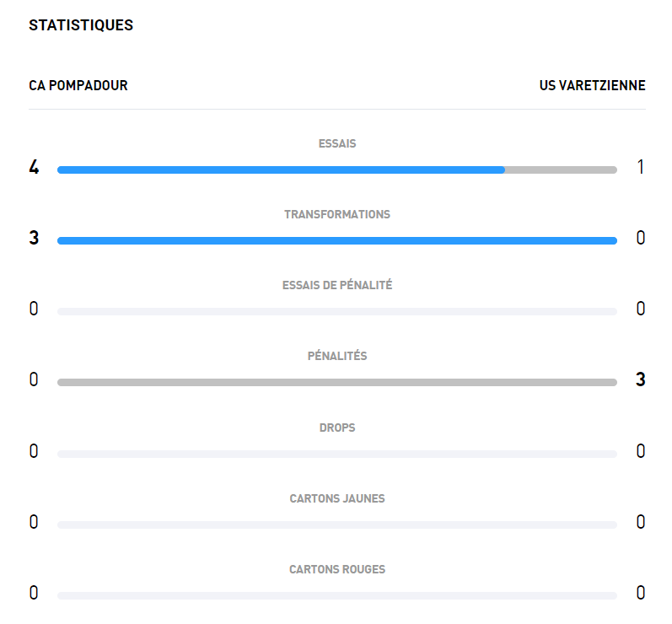The height and width of the screenshot is (624, 672).
Task: Click Varetzienne's pénalités count of 3
Action: 640,379
